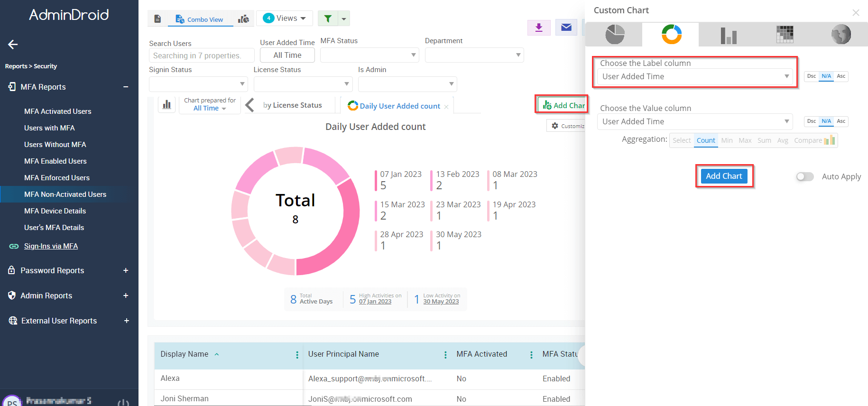Set Label column sort to Asc
Screen dimensions: 868x406
(x=841, y=76)
